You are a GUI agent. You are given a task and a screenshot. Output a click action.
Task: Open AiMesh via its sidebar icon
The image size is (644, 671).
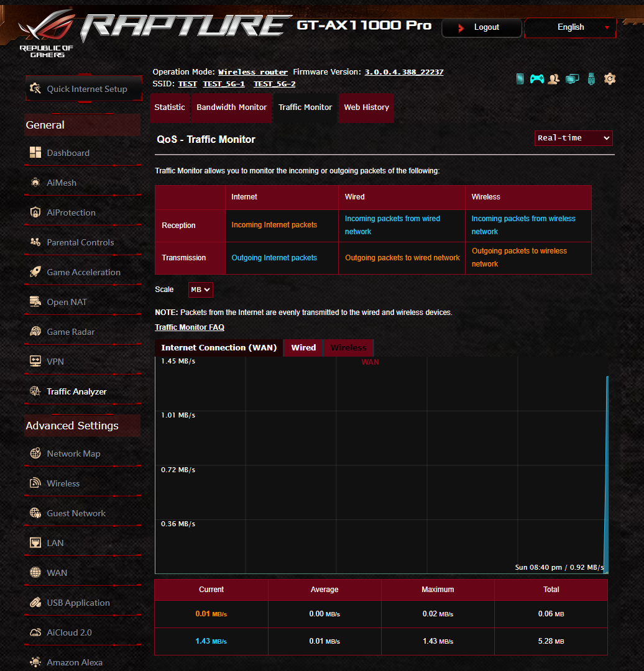35,182
